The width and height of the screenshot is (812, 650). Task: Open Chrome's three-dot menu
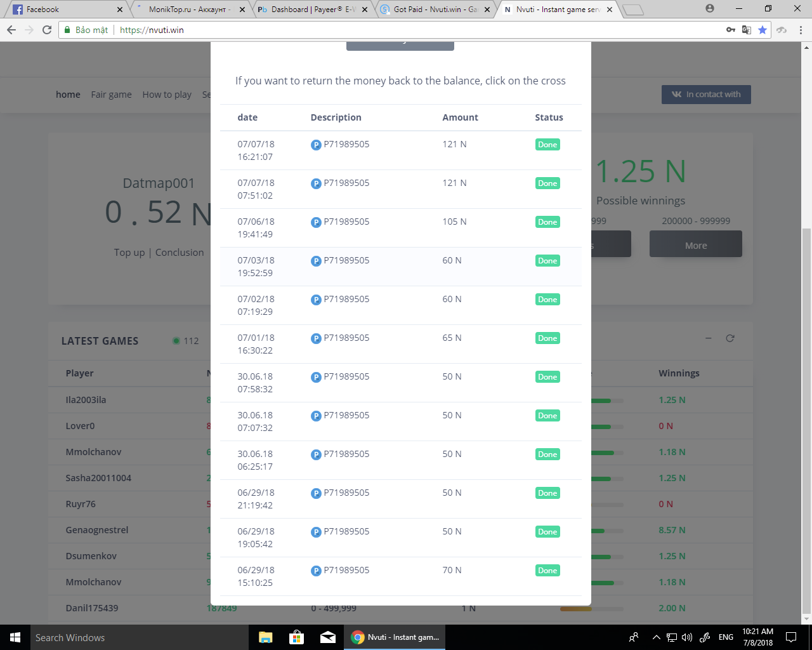tap(801, 30)
